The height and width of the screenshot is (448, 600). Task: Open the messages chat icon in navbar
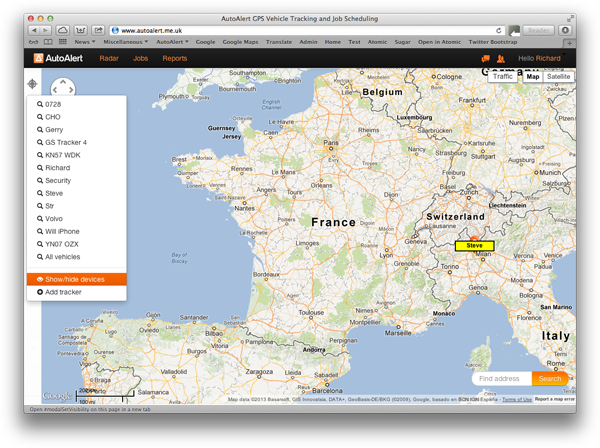486,59
